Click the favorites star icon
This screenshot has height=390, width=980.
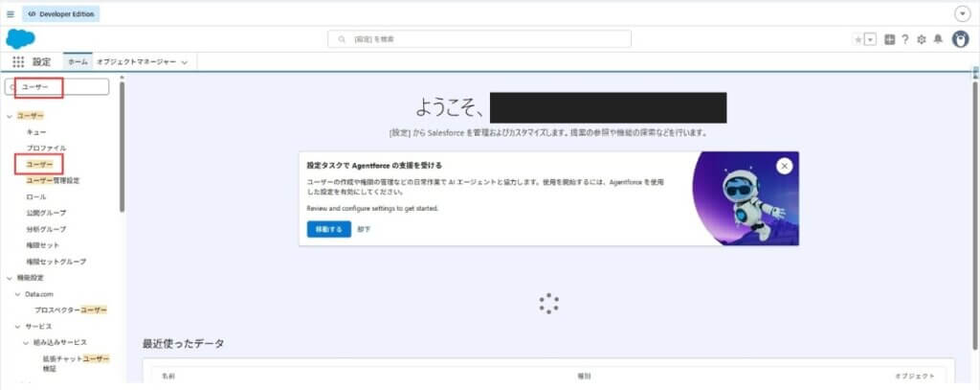[858, 39]
